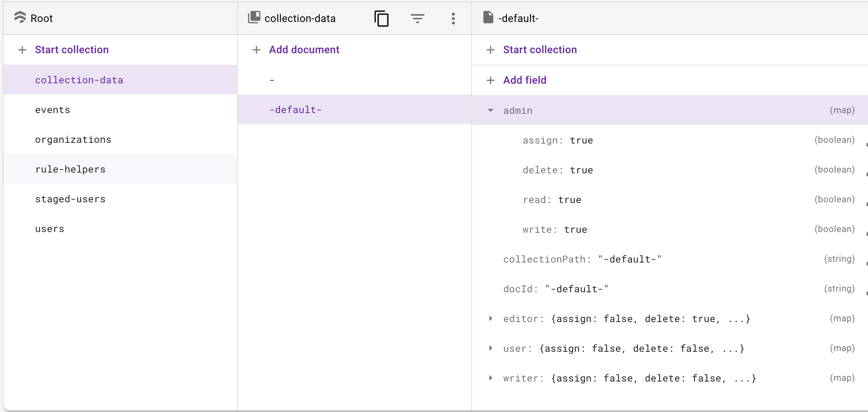The image size is (868, 412).
Task: Expand the editor map field
Action: coord(491,319)
